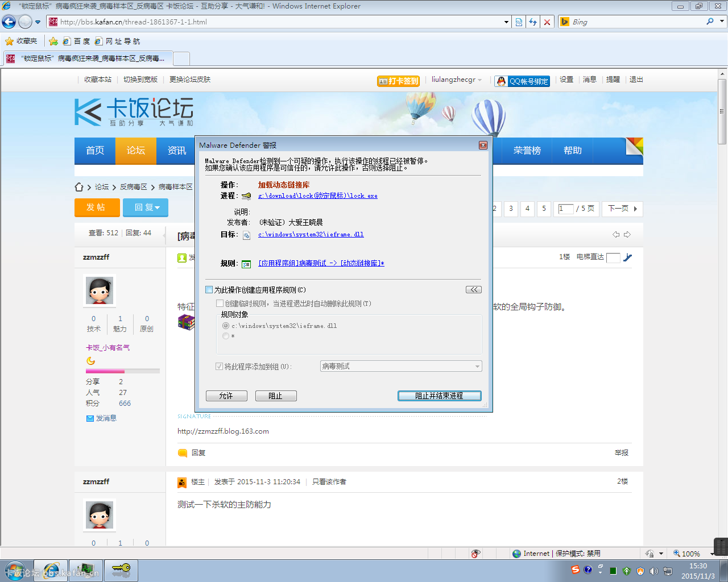Click the Kafan forum logo

[x=134, y=111]
